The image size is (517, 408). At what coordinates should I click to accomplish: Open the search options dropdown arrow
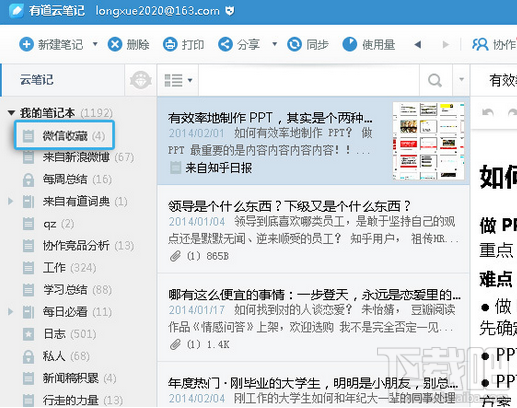[462, 80]
